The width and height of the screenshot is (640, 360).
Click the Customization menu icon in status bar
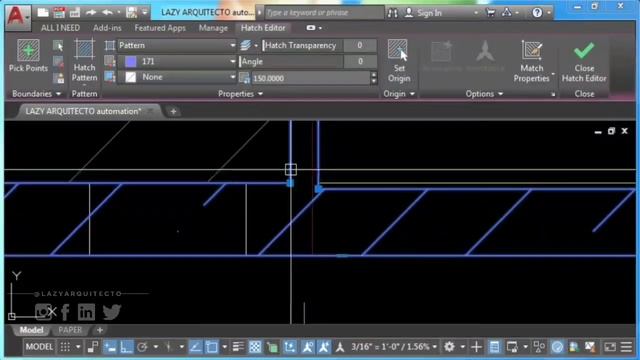(x=626, y=347)
